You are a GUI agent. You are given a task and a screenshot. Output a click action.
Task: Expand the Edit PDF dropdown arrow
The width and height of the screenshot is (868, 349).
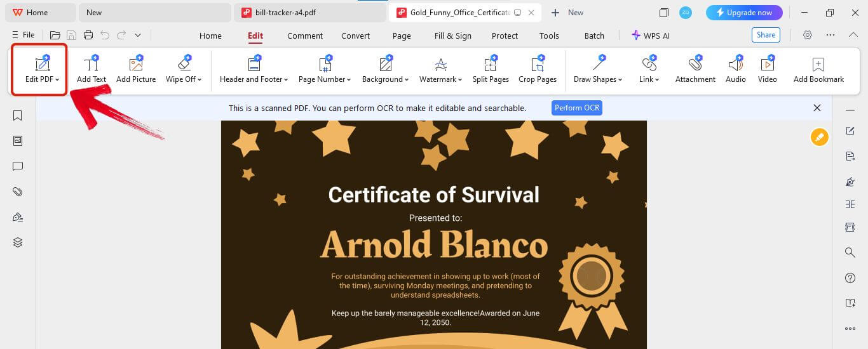coord(57,80)
